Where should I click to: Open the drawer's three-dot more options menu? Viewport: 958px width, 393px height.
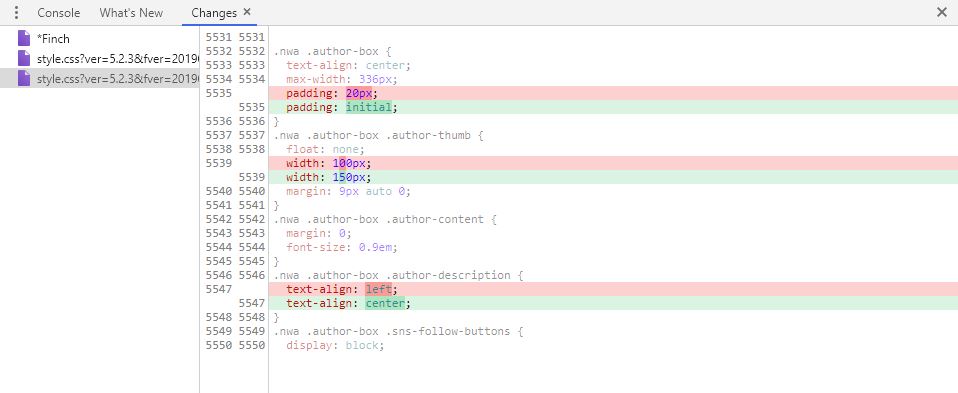pos(16,13)
